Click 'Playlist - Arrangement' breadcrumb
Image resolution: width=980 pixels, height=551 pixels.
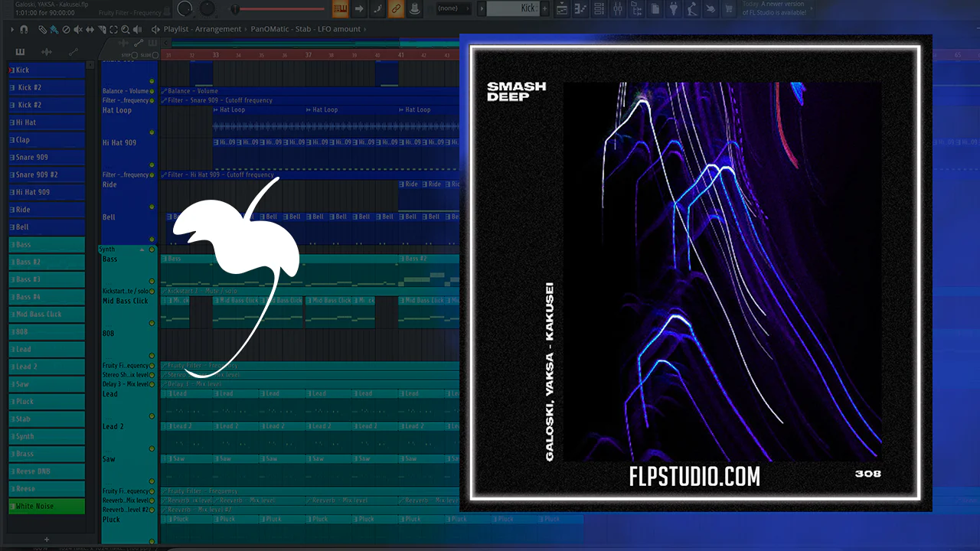click(x=204, y=29)
